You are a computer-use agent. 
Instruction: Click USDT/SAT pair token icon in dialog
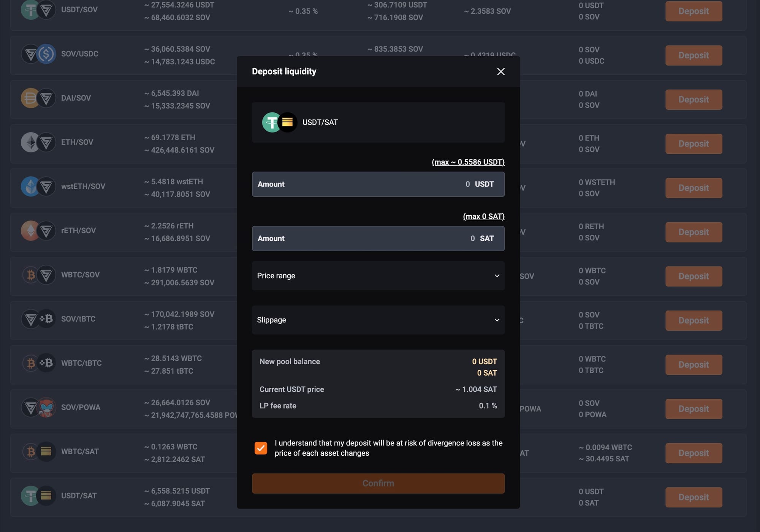[x=280, y=122]
